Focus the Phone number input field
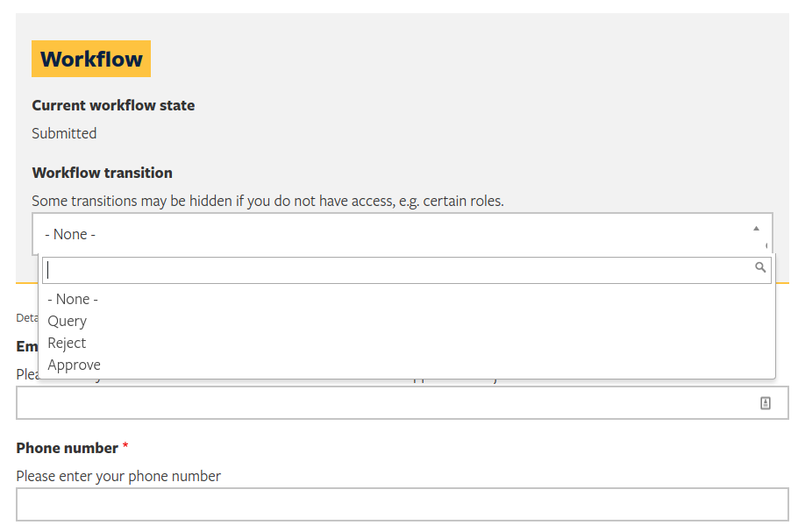 [402, 505]
